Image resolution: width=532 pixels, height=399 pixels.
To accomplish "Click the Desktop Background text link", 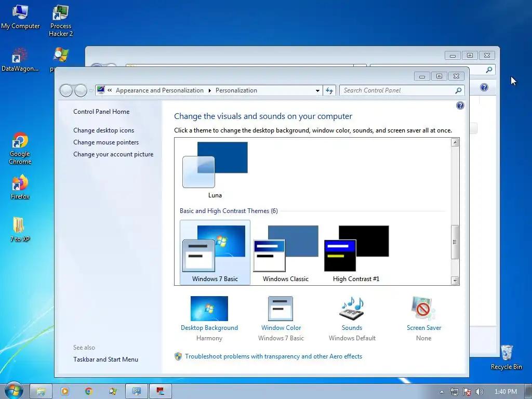I will (x=209, y=328).
